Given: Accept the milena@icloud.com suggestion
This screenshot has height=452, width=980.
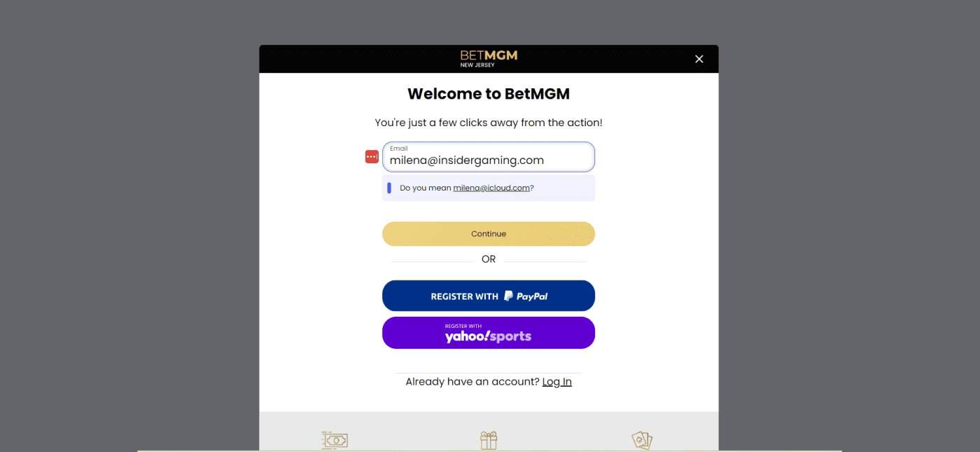Looking at the screenshot, I should (x=491, y=188).
